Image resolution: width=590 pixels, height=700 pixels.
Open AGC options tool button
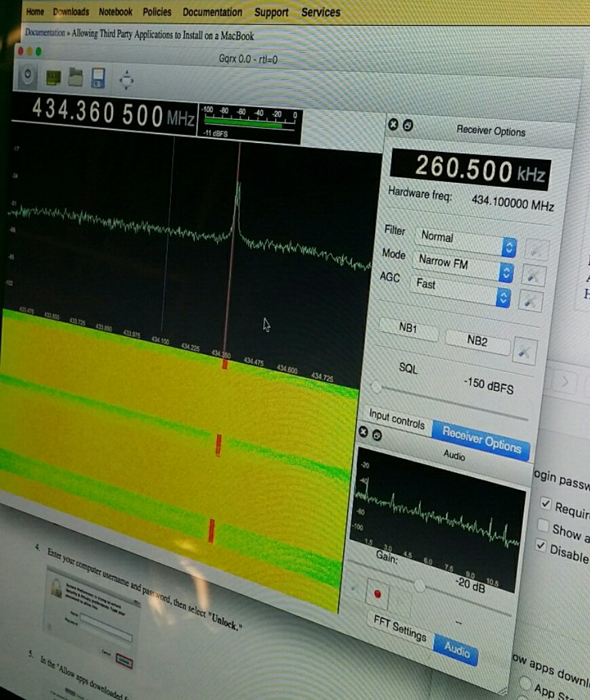point(530,301)
